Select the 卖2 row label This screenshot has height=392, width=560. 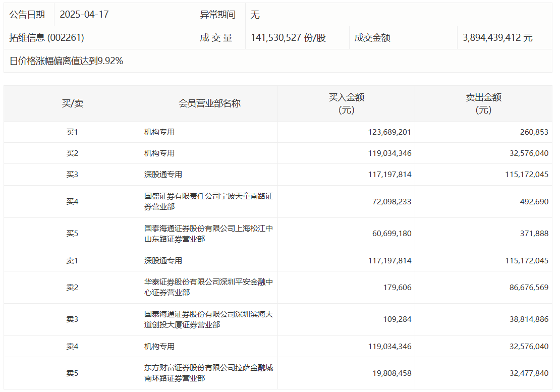tap(72, 288)
